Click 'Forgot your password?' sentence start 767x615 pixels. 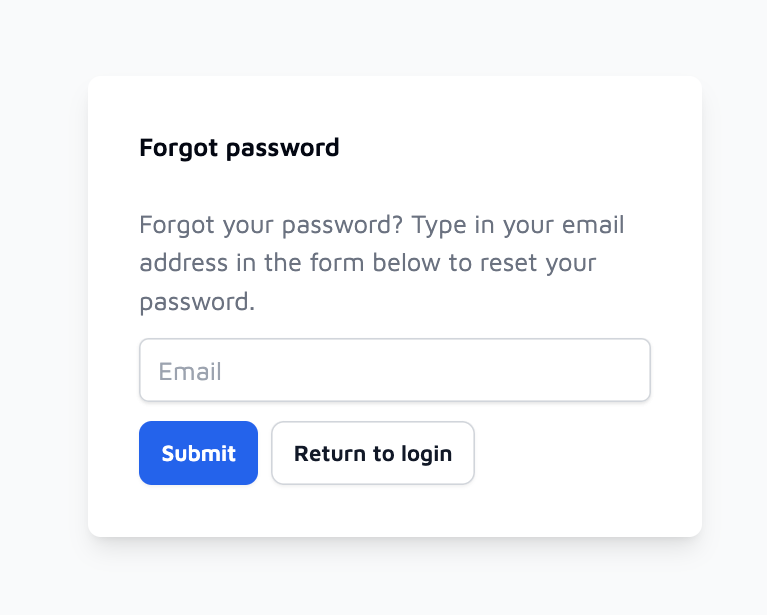click(x=271, y=226)
